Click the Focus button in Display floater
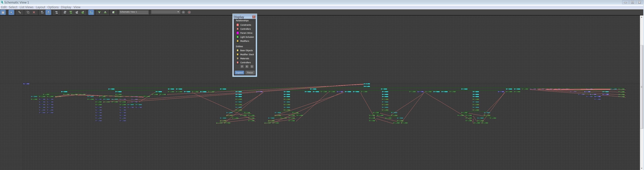The height and width of the screenshot is (170, 644). click(250, 72)
